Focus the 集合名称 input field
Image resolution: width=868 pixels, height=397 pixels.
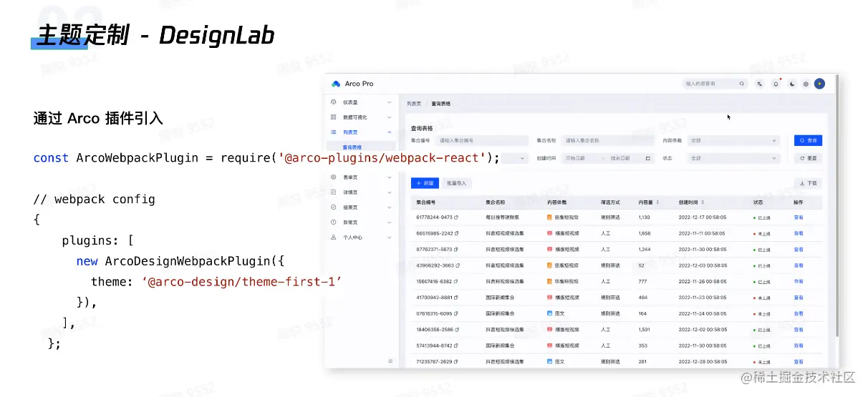tap(607, 141)
